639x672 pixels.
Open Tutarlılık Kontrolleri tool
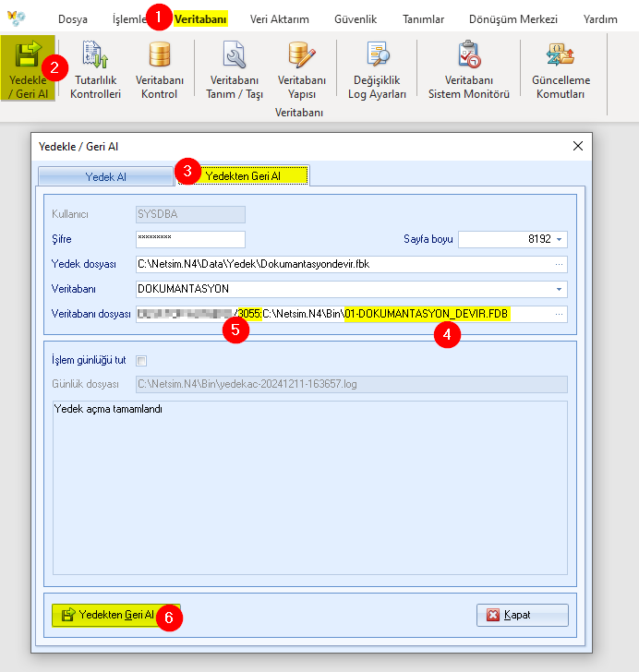click(x=95, y=70)
